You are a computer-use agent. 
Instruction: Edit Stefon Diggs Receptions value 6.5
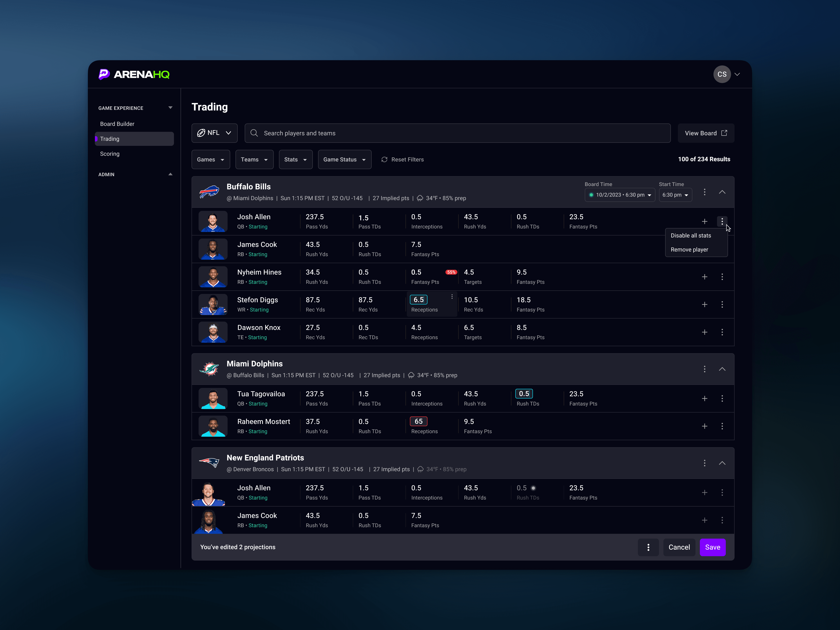pyautogui.click(x=418, y=300)
